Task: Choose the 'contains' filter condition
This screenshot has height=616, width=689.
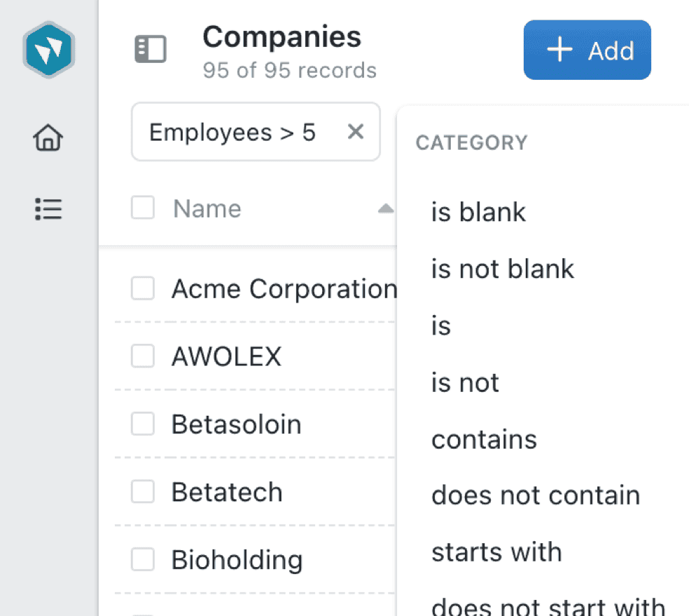Action: [484, 439]
